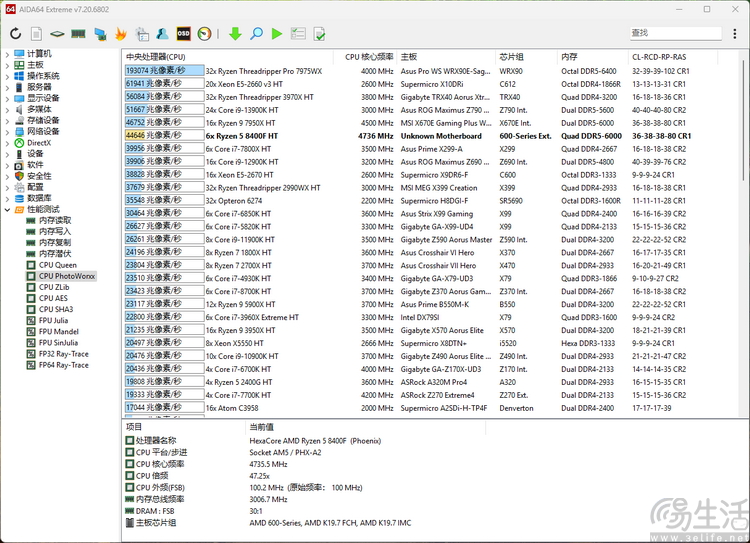Open the 内存读取 benchmark

click(55, 220)
